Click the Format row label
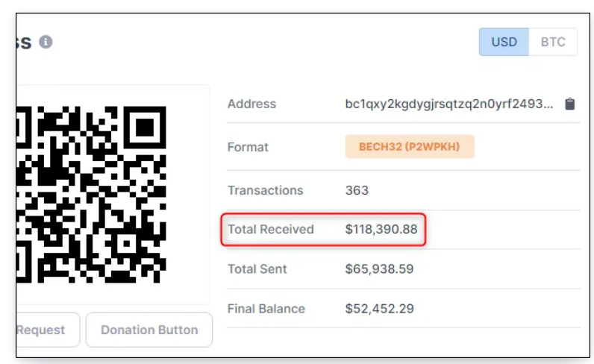Image resolution: width=594 pixels, height=364 pixels. pos(248,147)
